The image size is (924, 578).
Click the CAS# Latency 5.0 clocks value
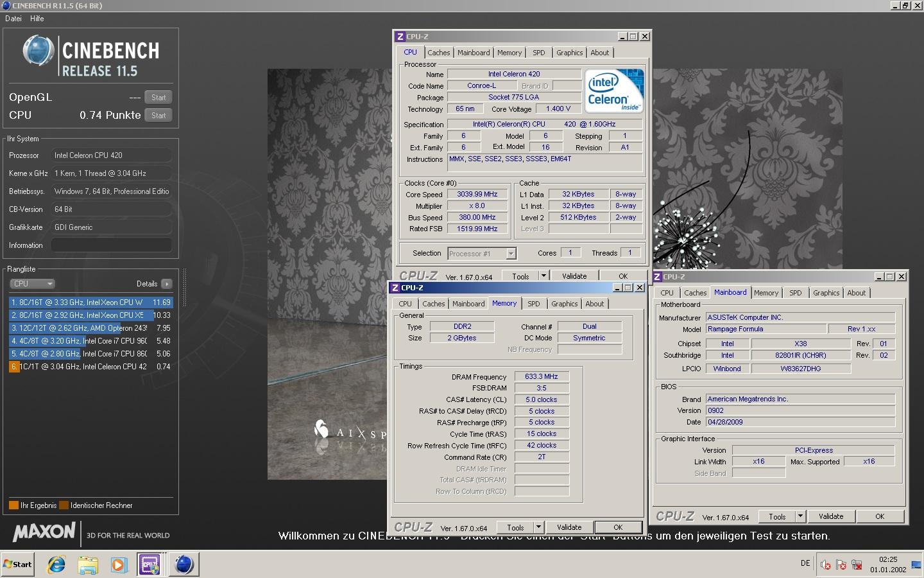(542, 399)
